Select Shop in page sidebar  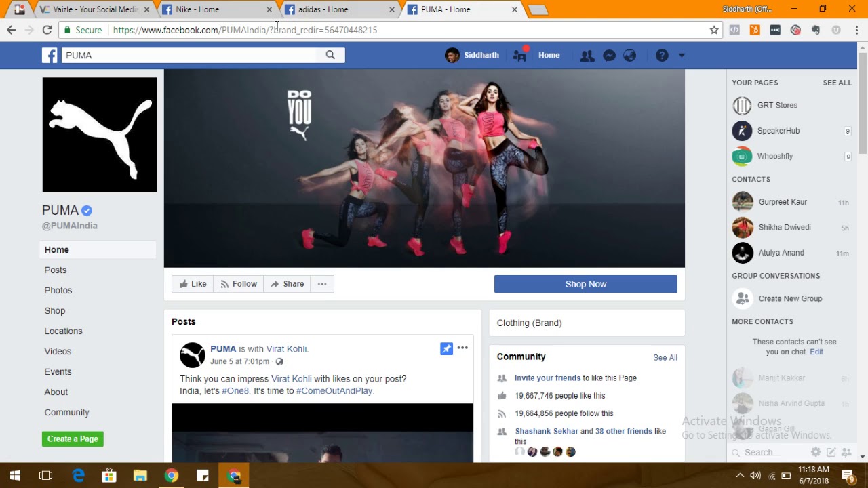pyautogui.click(x=55, y=310)
